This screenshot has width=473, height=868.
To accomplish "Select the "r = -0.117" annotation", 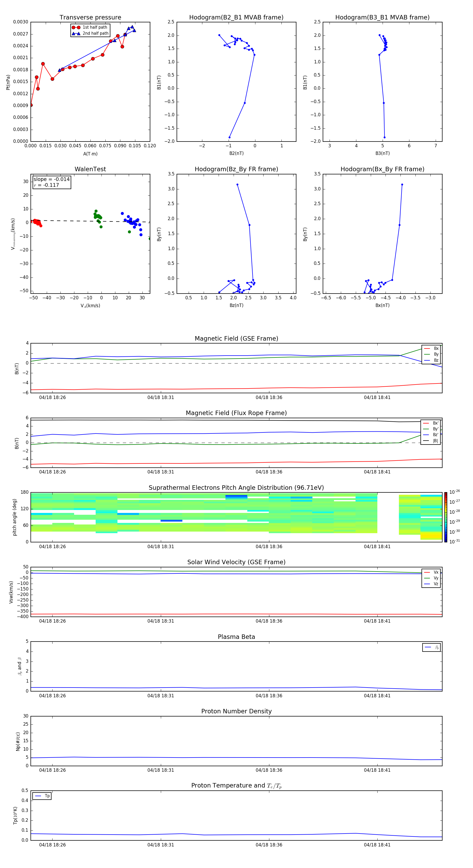I will pyautogui.click(x=47, y=185).
